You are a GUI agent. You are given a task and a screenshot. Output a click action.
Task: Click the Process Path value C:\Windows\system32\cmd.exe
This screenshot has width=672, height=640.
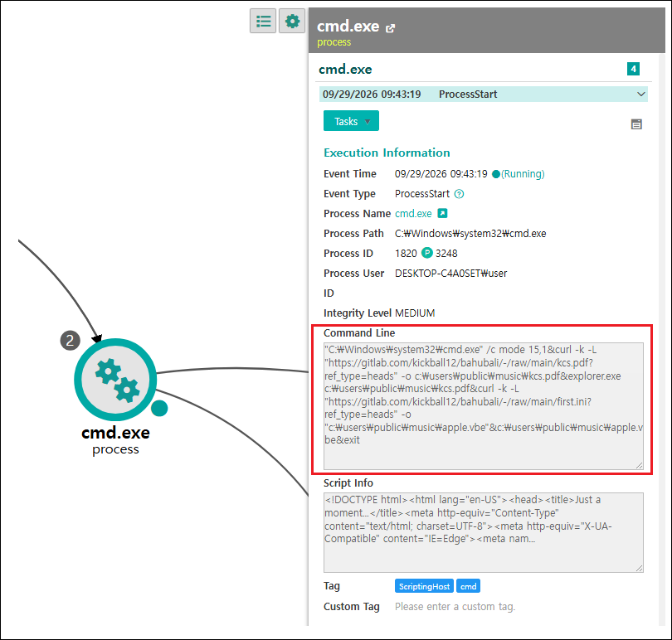coord(470,234)
